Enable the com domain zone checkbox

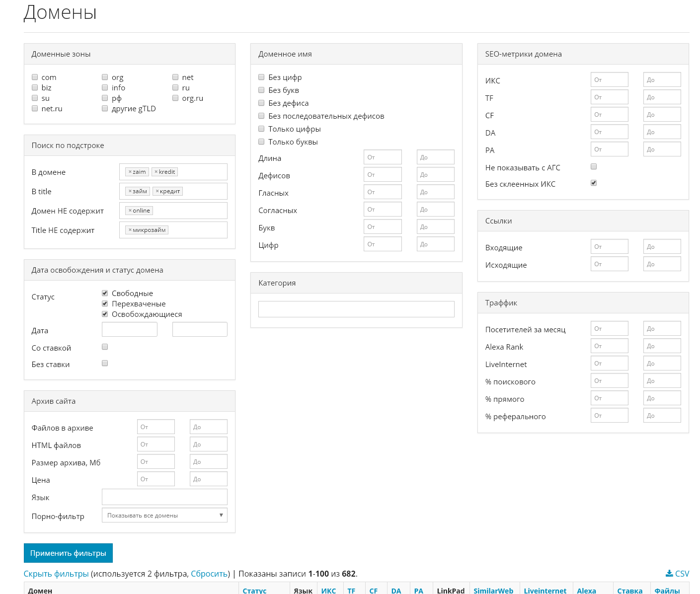pos(35,77)
